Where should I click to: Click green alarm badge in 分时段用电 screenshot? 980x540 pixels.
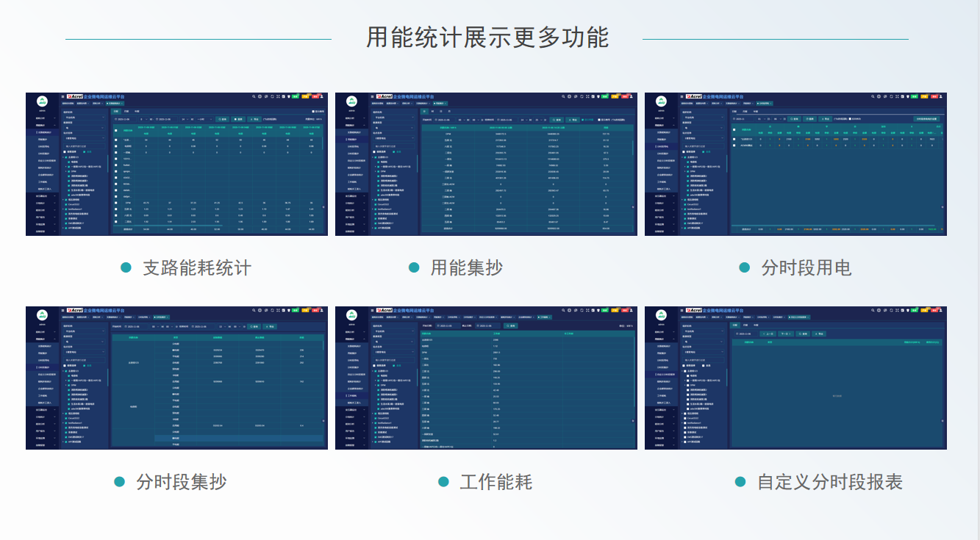click(915, 96)
